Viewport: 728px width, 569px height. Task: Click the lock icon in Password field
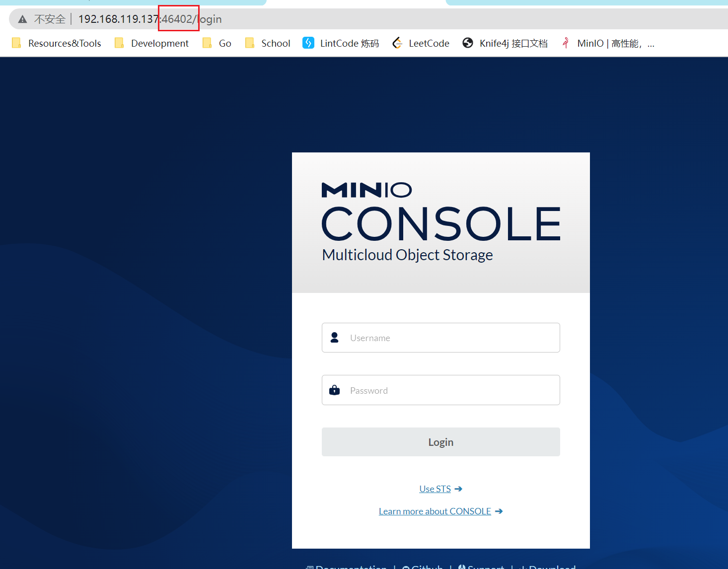[335, 390]
